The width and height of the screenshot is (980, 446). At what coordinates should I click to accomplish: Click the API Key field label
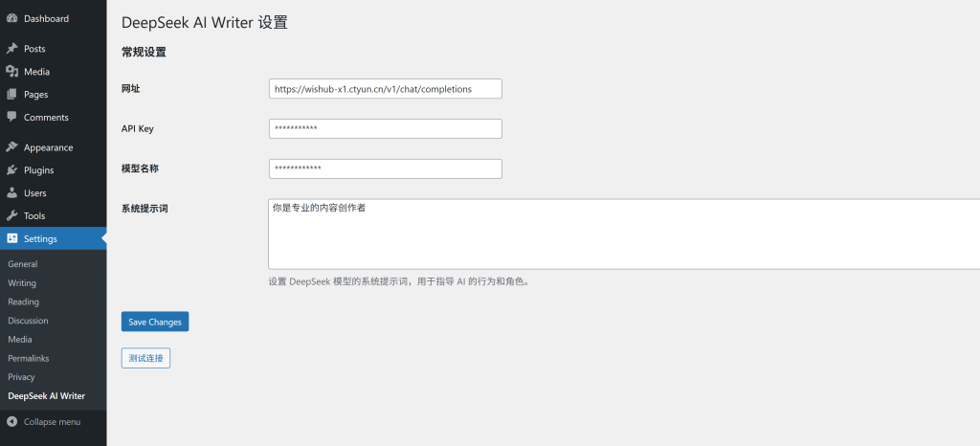pyautogui.click(x=138, y=128)
